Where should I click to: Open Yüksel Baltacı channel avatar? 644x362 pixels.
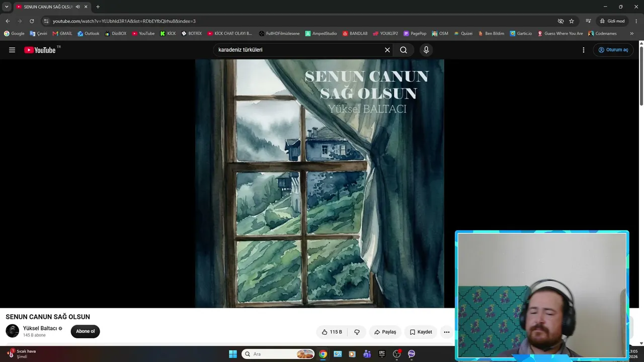tap(12, 331)
